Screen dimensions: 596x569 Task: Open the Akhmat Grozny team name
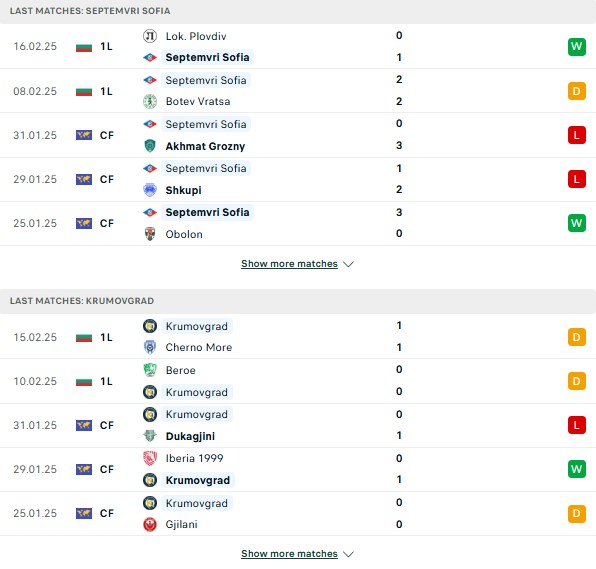point(205,146)
